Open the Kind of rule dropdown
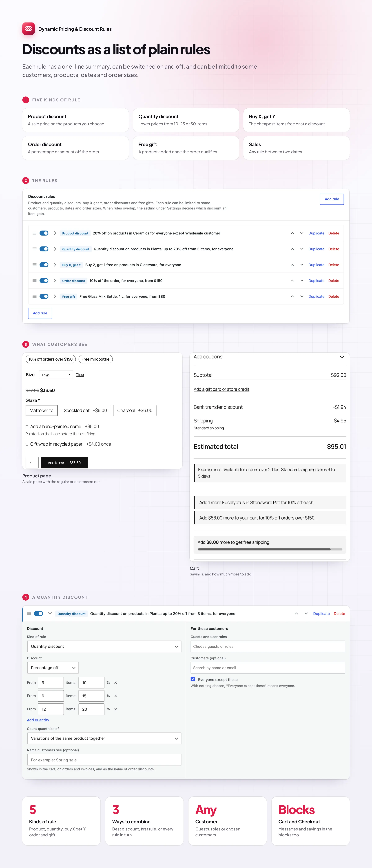The image size is (372, 868). 104,646
